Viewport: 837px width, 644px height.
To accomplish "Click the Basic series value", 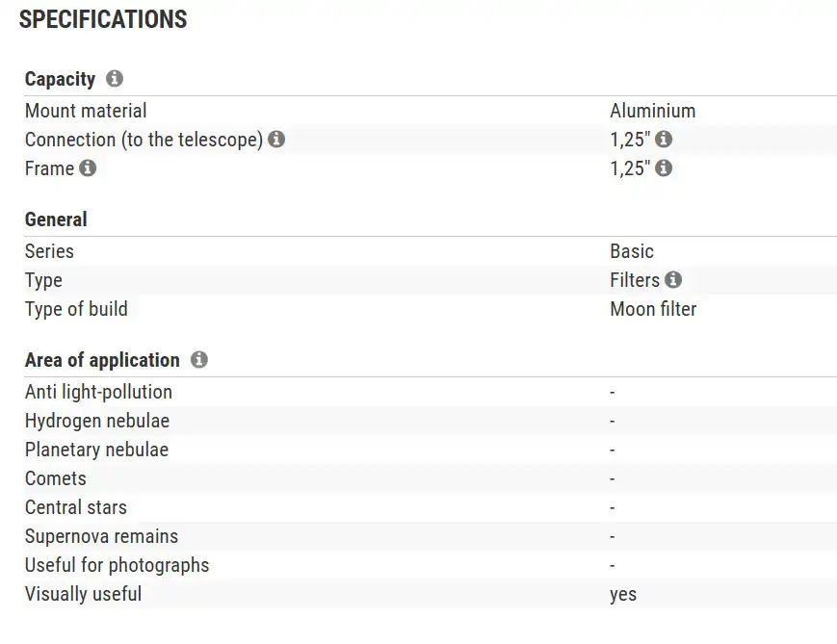I will point(631,251).
